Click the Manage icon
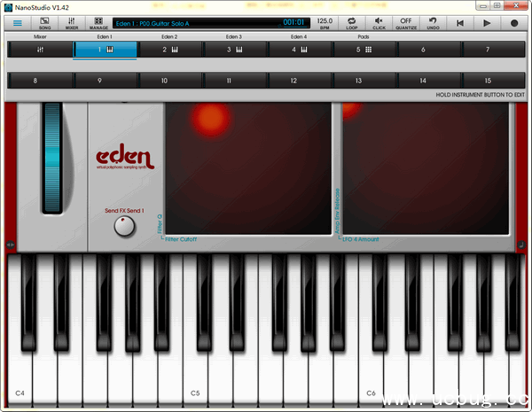Viewport: 532px width, 412px height. coord(98,22)
